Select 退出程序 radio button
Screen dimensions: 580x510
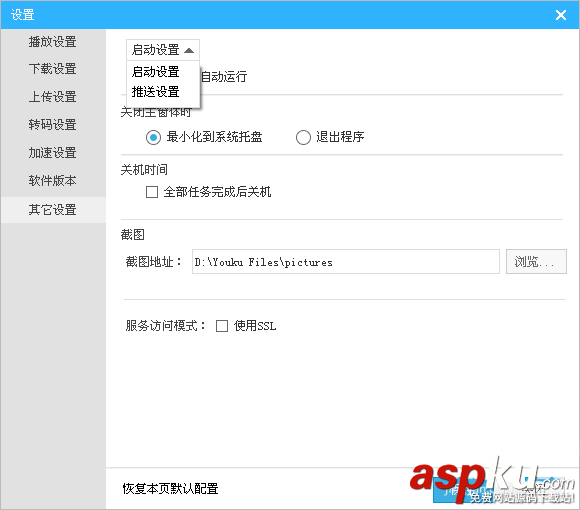click(x=303, y=137)
